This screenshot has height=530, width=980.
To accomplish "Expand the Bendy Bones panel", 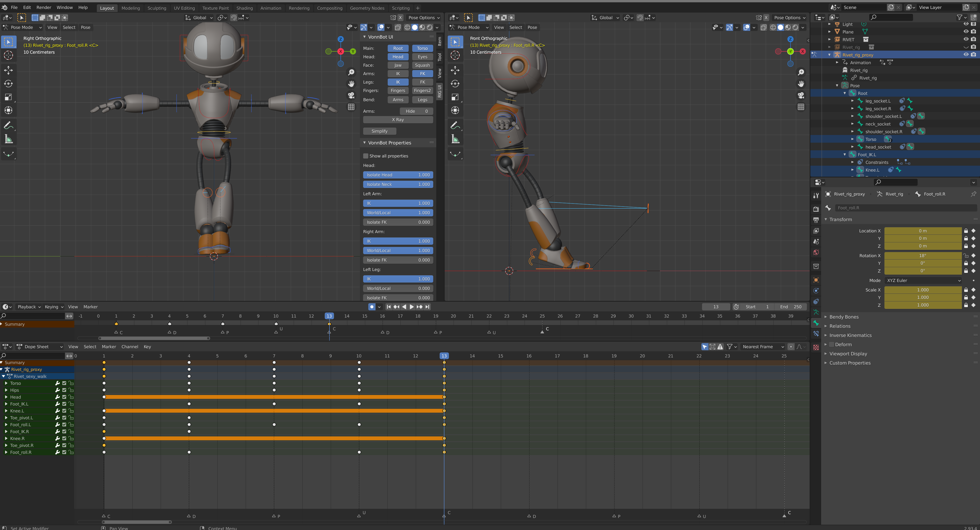I will pyautogui.click(x=844, y=317).
